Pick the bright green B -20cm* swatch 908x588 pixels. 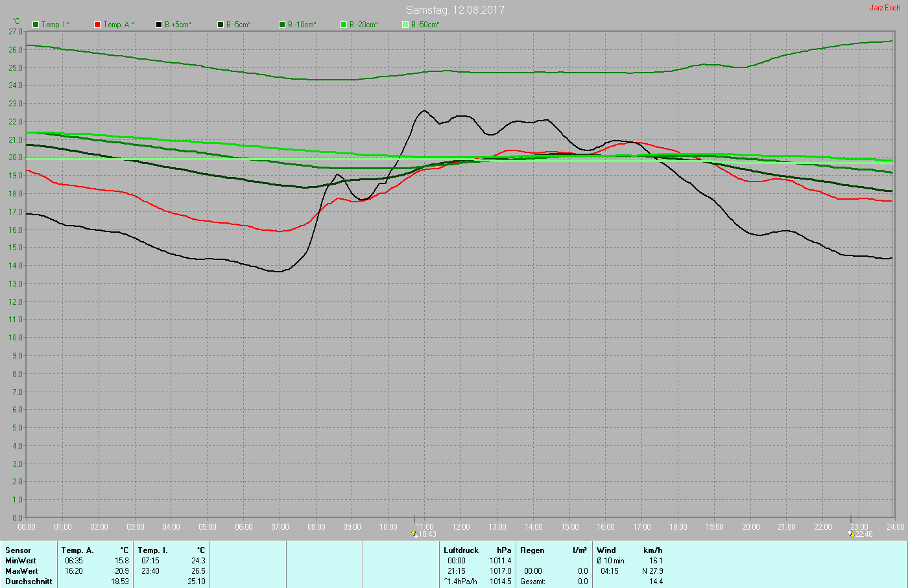click(x=344, y=25)
